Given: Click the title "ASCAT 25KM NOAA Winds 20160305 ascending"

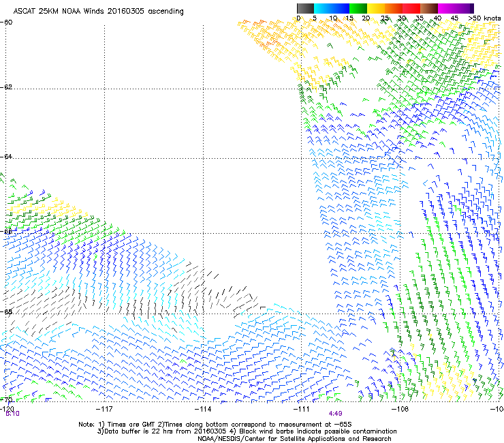Looking at the screenshot, I should coord(98,12).
